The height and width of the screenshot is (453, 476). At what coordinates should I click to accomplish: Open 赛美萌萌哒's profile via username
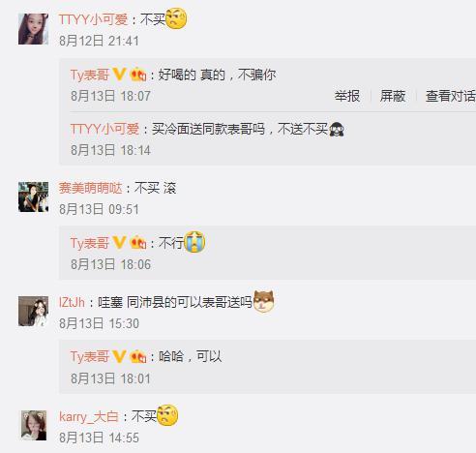point(91,188)
